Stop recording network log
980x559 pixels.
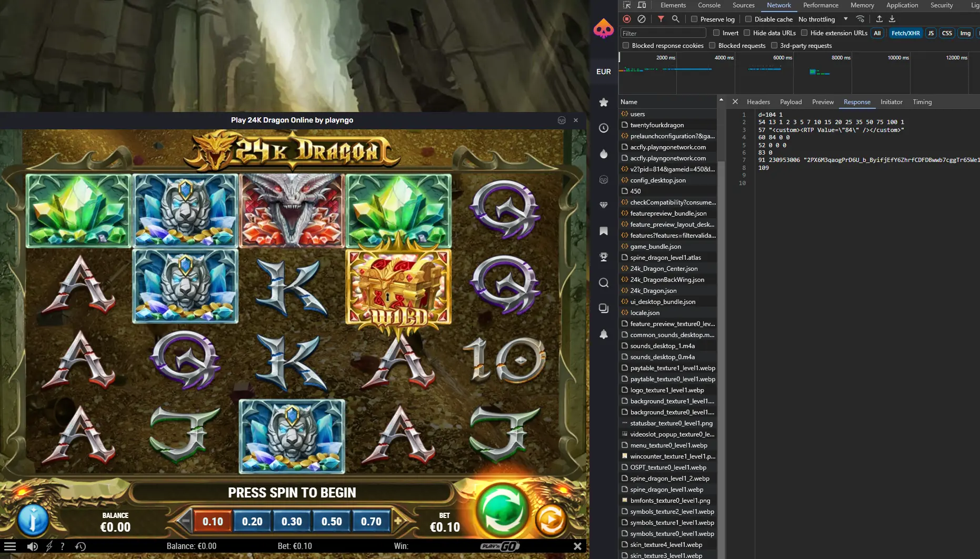(627, 19)
